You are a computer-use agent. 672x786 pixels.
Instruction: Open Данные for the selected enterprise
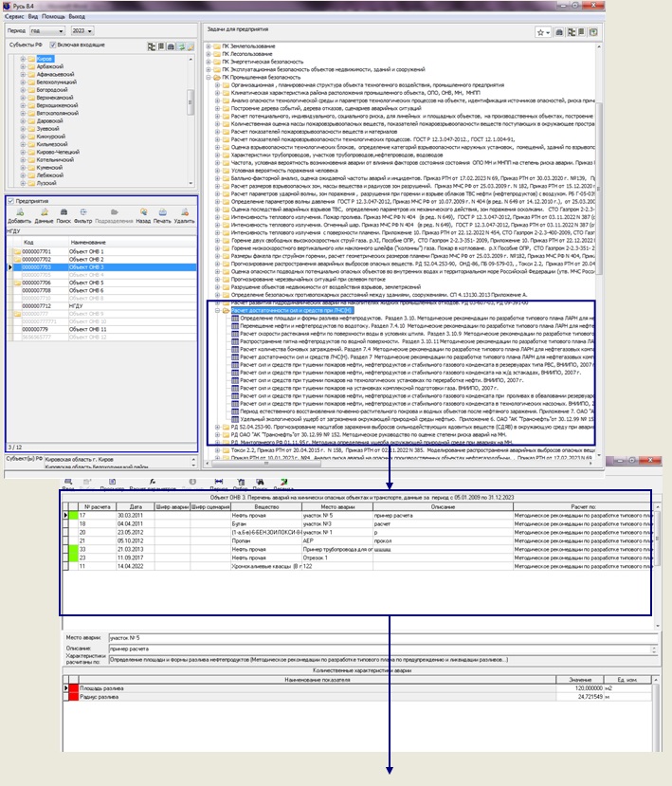pyautogui.click(x=44, y=211)
